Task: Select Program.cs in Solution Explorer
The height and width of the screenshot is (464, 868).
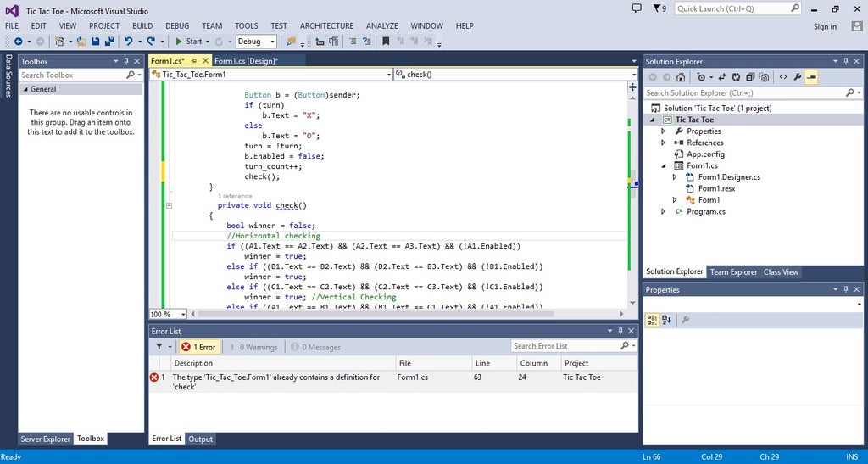Action: [705, 211]
